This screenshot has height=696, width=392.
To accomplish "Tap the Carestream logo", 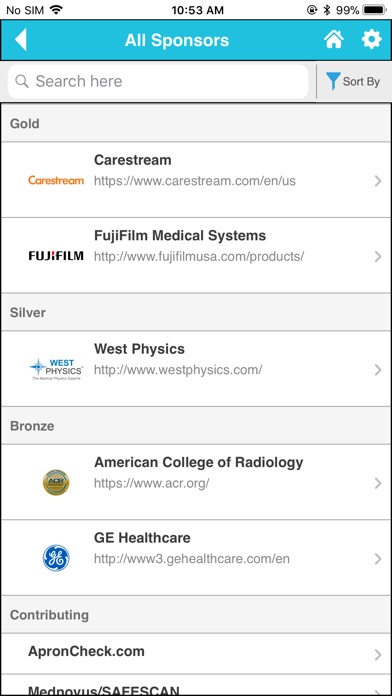I will (56, 180).
